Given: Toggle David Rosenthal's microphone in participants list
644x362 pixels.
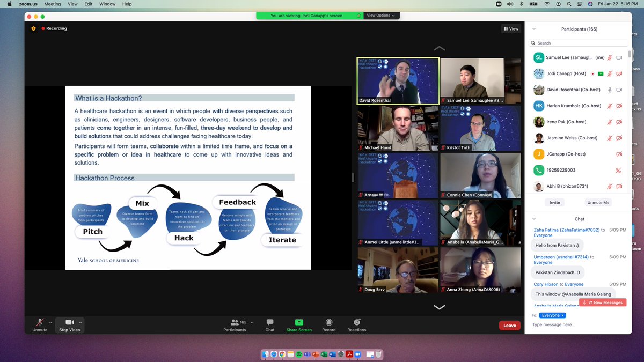Looking at the screenshot, I should coord(610,90).
